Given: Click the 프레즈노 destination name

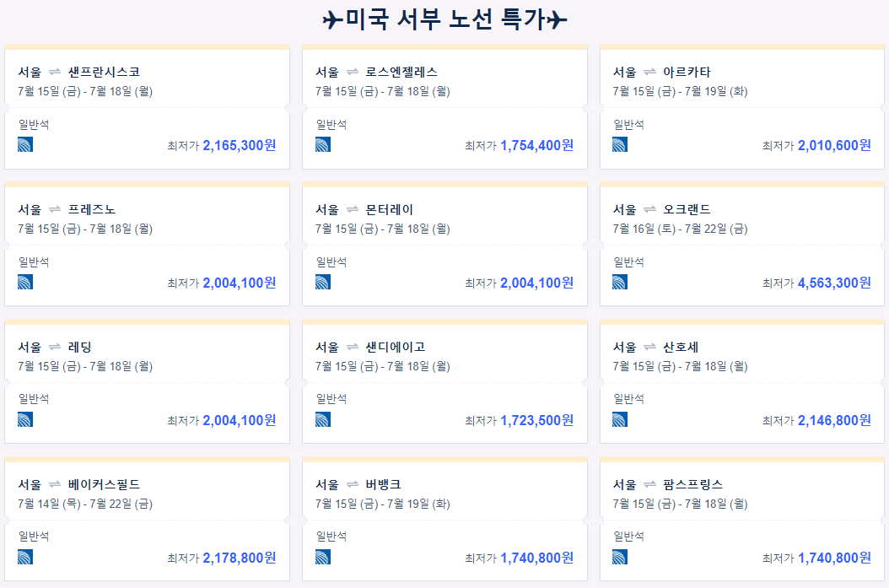Looking at the screenshot, I should click(x=92, y=210).
